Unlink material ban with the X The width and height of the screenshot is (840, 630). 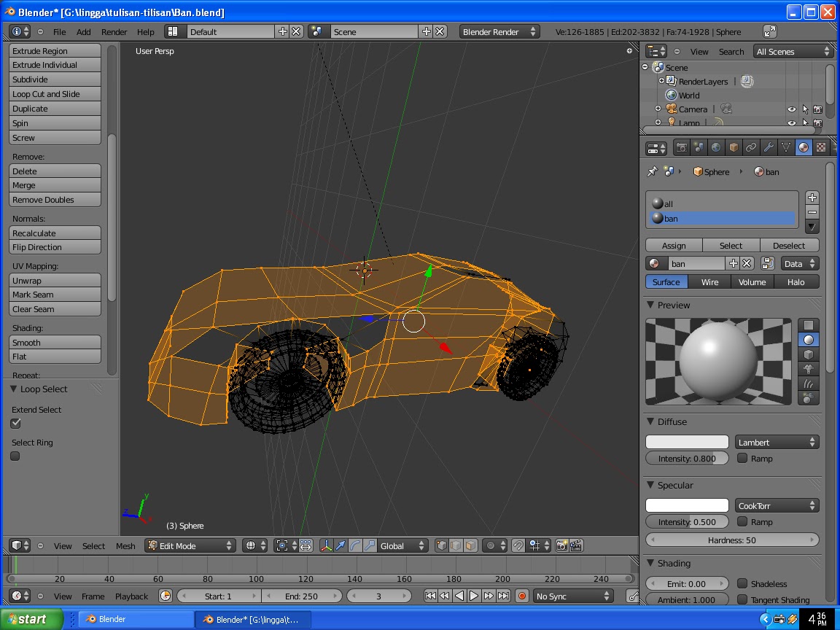(x=747, y=263)
